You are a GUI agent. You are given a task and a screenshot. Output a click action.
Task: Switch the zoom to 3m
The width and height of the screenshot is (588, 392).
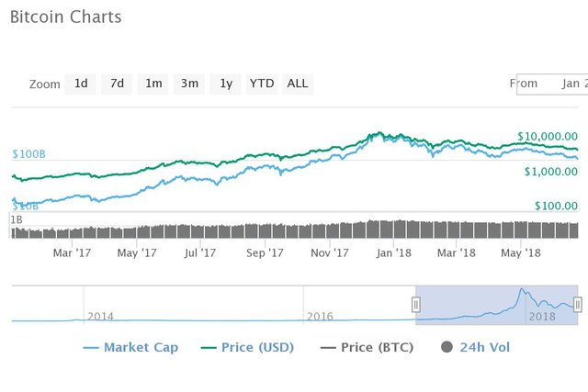[x=189, y=84]
